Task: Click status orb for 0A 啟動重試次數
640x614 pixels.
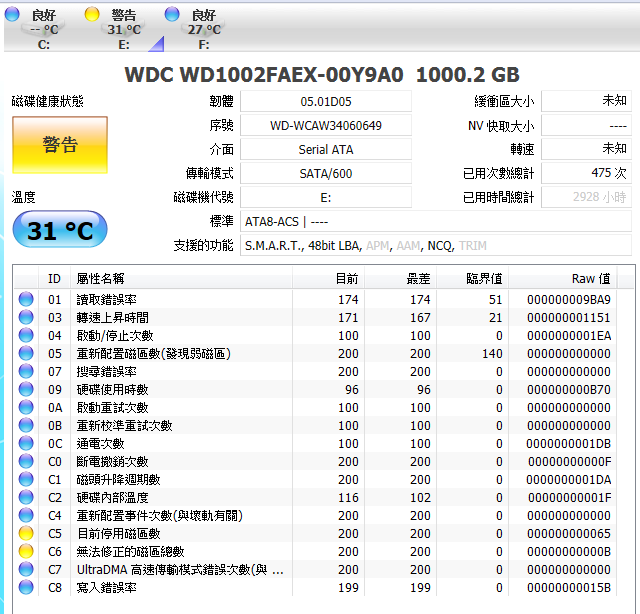Action: click(x=26, y=407)
